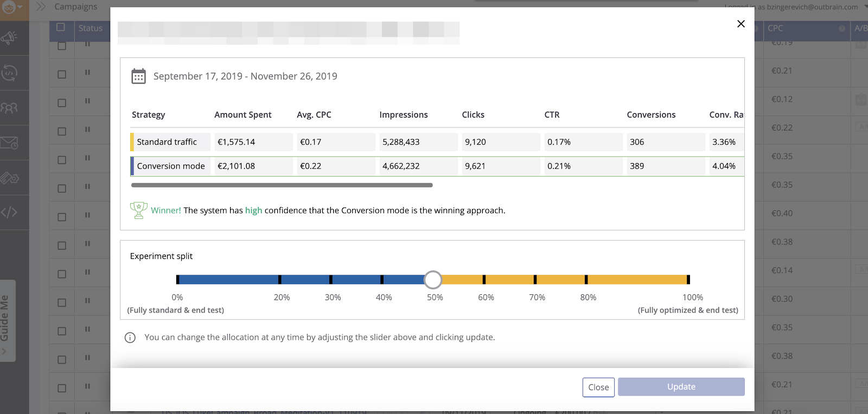Click the code brackets sidebar icon

[x=9, y=212]
